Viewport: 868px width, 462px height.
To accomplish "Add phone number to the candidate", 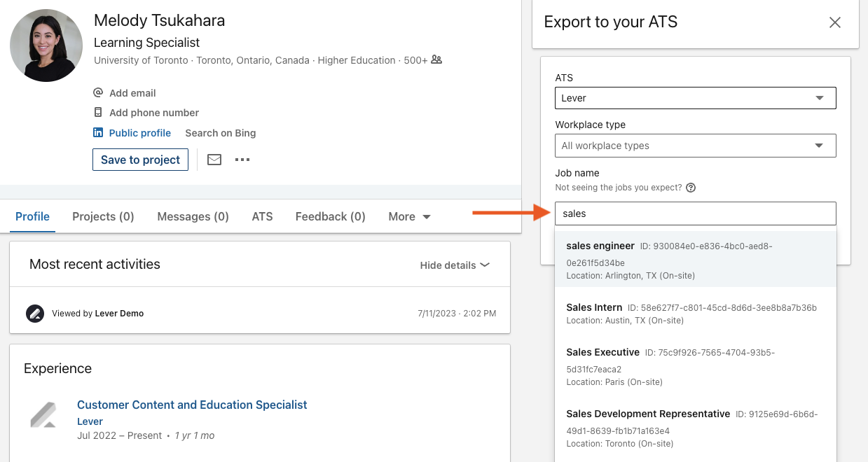I will (x=154, y=112).
